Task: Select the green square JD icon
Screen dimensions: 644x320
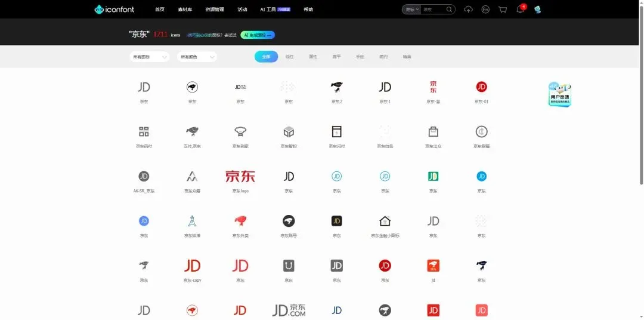Action: point(433,176)
